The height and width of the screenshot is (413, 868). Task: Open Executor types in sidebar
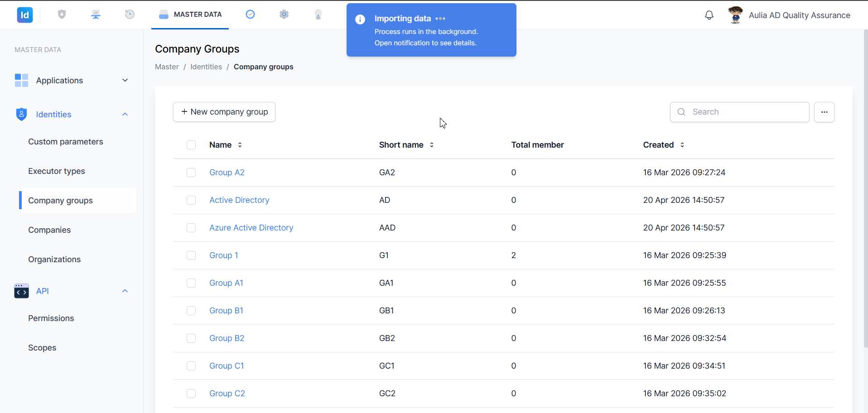click(x=57, y=171)
